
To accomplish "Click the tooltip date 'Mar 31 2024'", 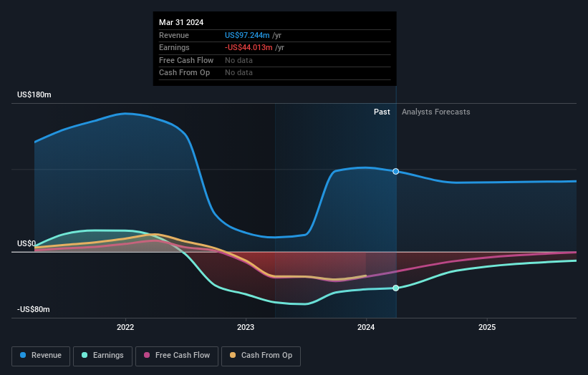I will [x=181, y=22].
